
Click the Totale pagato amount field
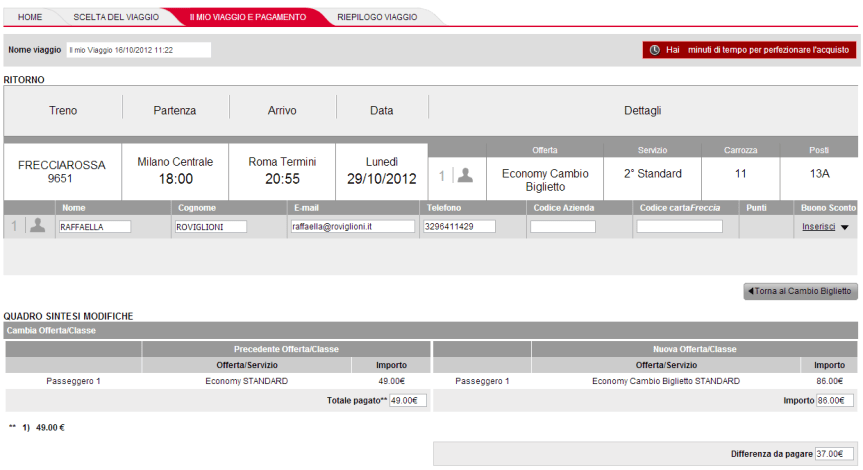tap(407, 400)
